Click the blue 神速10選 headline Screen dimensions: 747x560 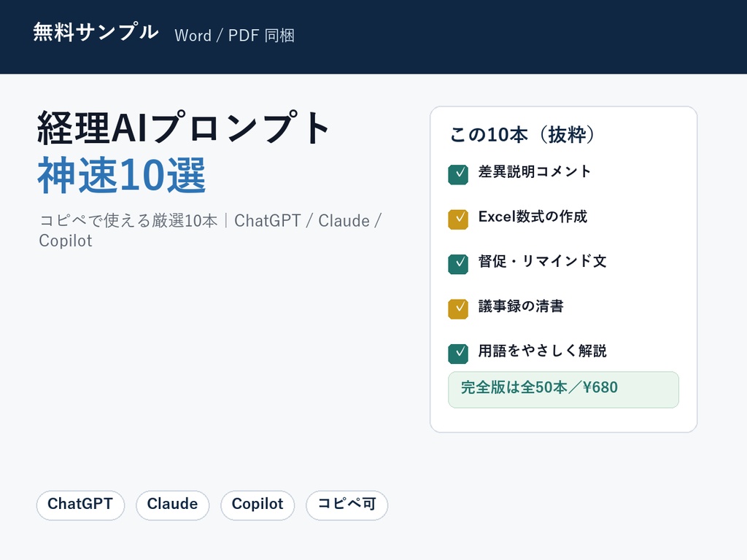click(122, 175)
